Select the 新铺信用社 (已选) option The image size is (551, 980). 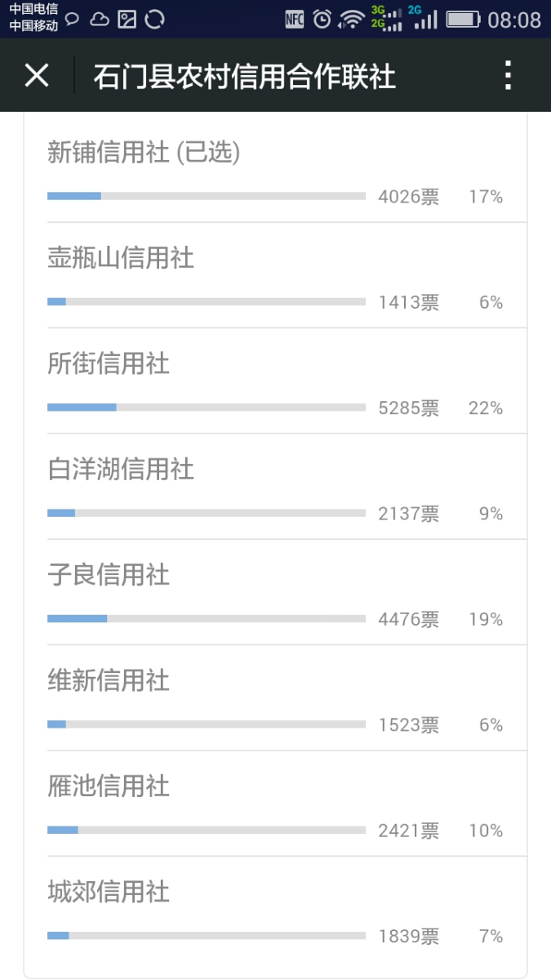[144, 153]
